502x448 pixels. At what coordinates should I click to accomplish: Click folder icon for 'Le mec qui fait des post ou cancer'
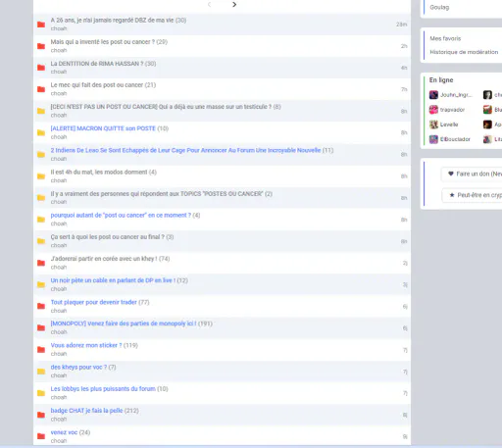pyautogui.click(x=41, y=89)
